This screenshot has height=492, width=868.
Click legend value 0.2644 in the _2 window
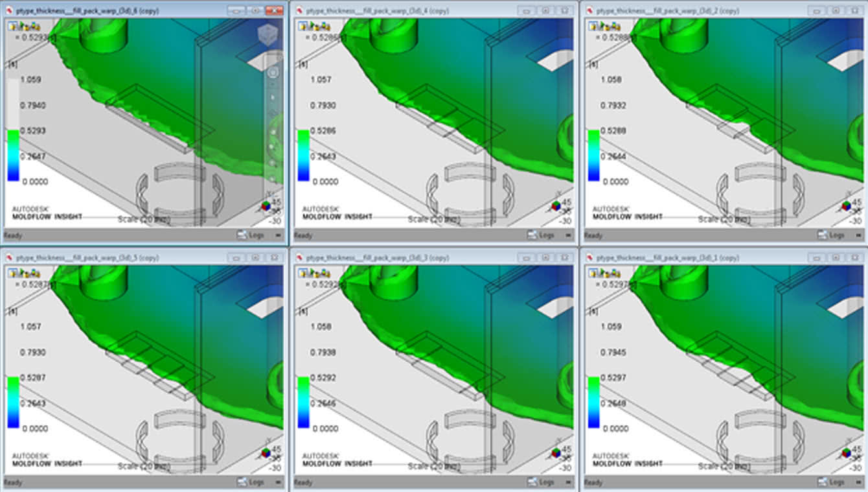click(614, 156)
